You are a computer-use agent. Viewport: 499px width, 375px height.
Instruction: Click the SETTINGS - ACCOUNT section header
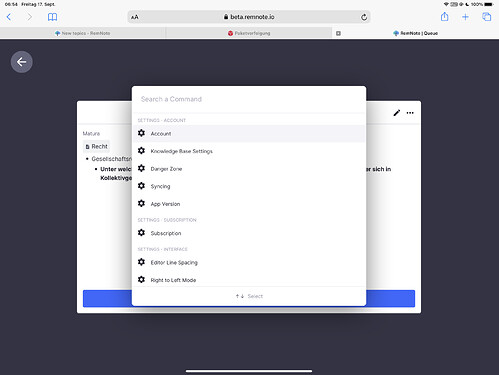coord(162,120)
